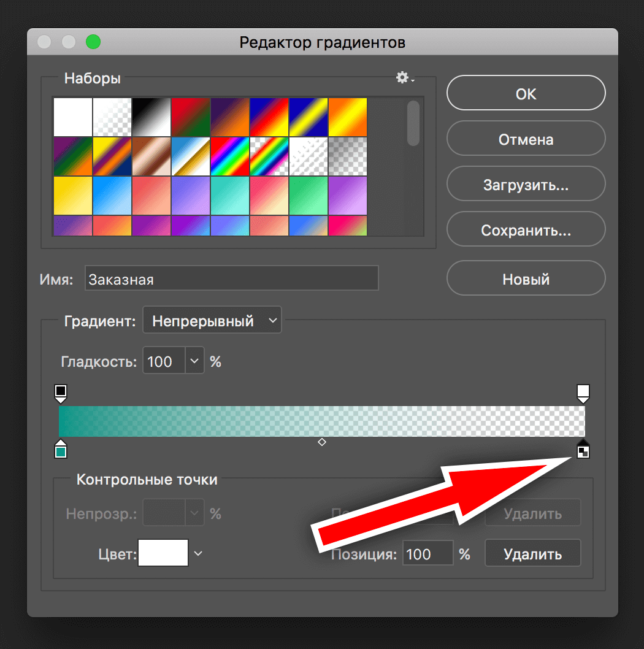Open the Гладкость percentage dropdown arrow
644x649 pixels.
pyautogui.click(x=194, y=361)
